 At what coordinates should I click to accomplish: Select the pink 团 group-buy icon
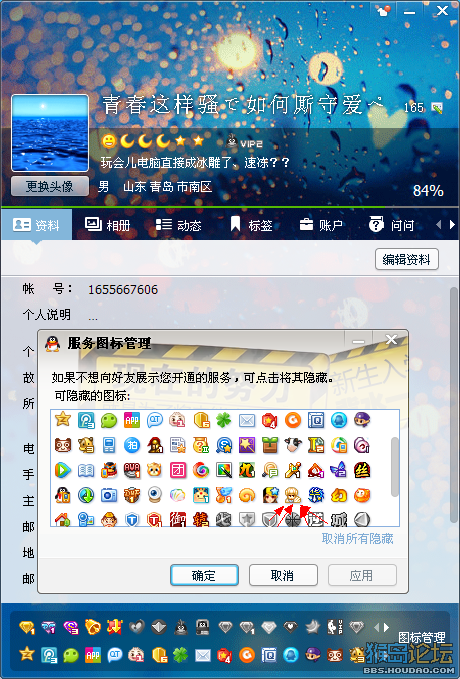(x=178, y=470)
